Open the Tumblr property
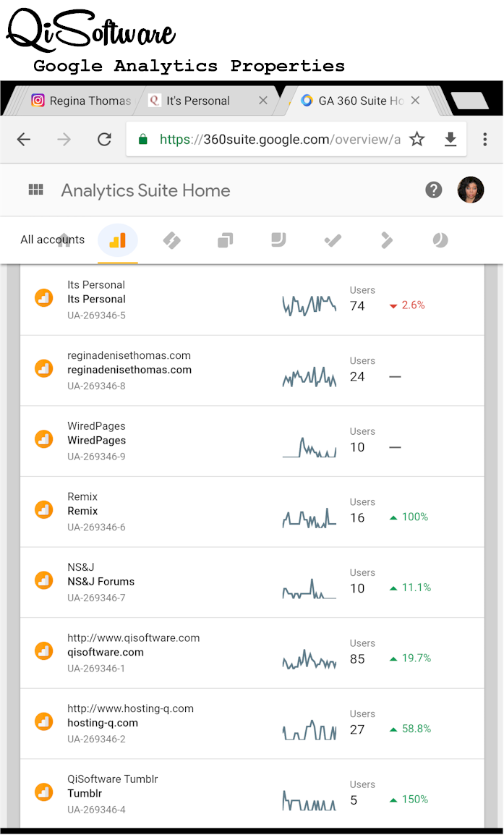The width and height of the screenshot is (504, 835). click(85, 794)
